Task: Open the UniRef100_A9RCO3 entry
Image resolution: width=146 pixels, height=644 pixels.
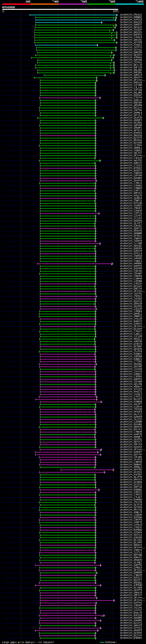Action: pyautogui.click(x=131, y=75)
